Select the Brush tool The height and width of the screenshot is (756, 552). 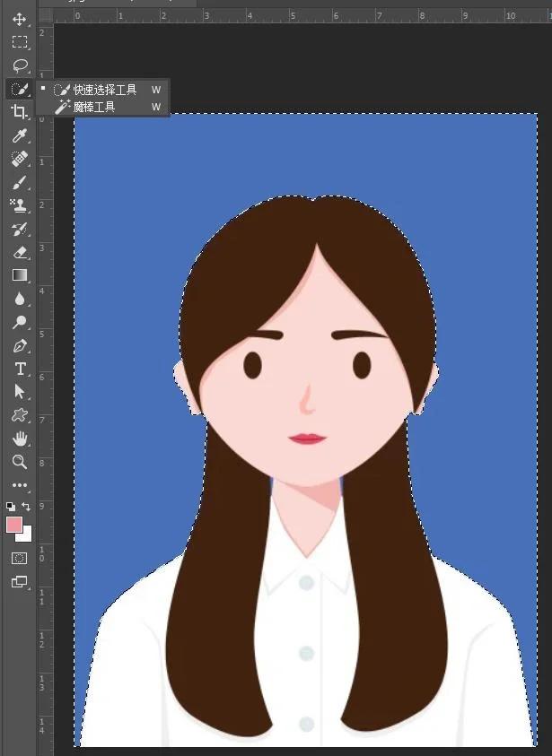pyautogui.click(x=19, y=182)
